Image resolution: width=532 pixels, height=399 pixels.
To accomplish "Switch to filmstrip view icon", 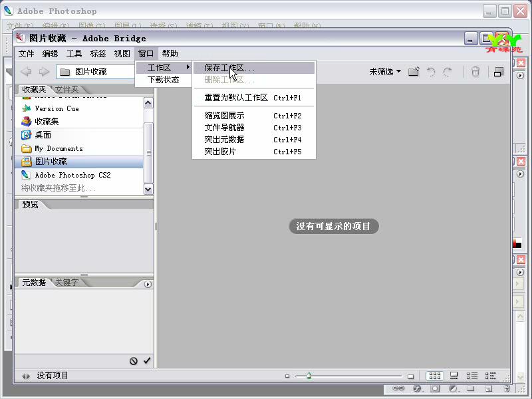I will click(x=454, y=376).
